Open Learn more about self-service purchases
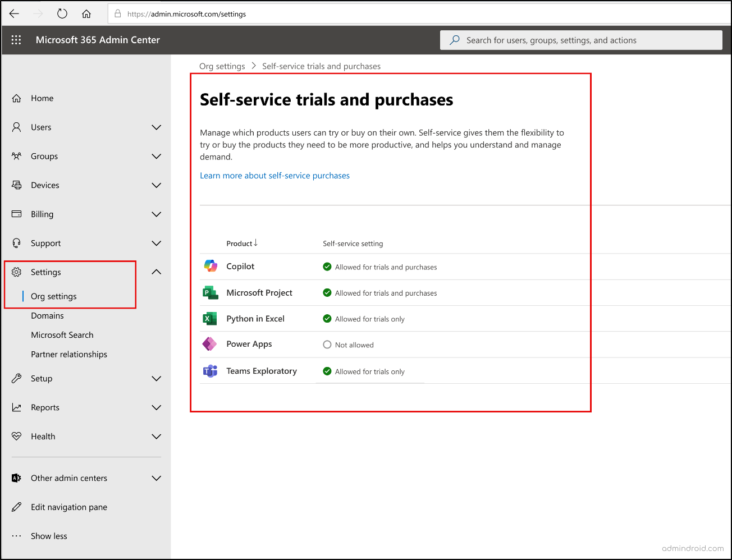 tap(274, 175)
